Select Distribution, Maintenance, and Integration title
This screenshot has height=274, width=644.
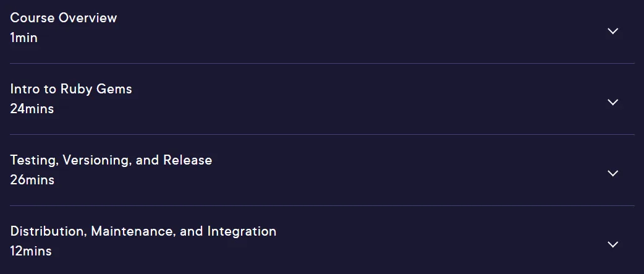pos(143,231)
